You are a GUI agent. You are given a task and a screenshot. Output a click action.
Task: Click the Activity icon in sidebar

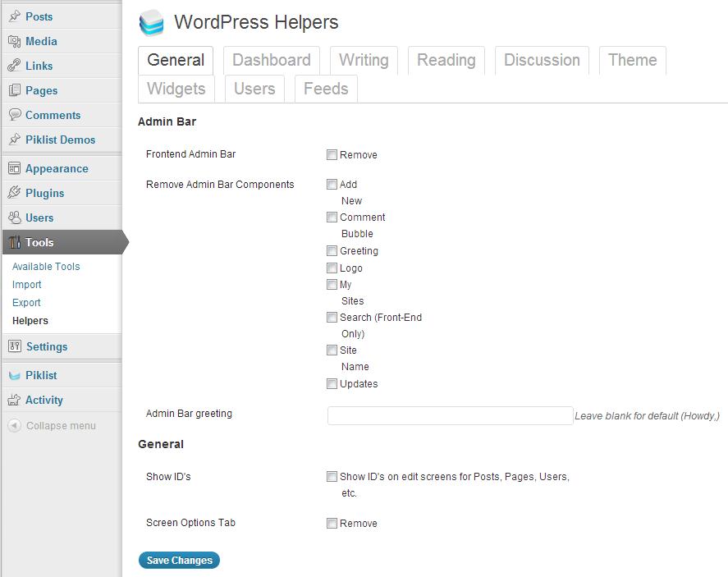coord(15,400)
